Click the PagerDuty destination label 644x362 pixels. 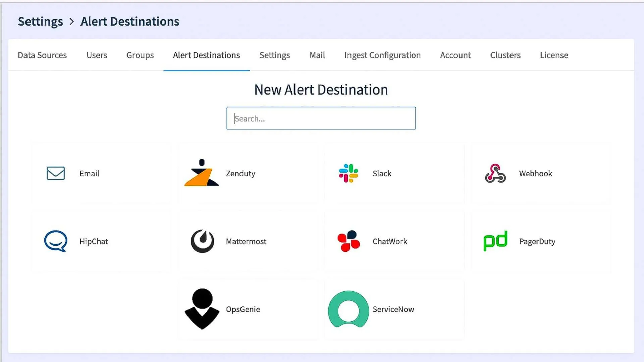(537, 241)
